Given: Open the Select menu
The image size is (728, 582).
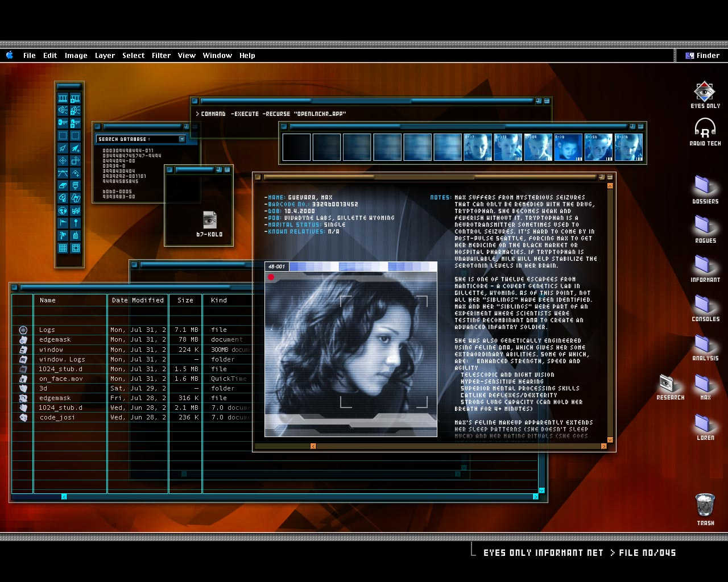Looking at the screenshot, I should click(133, 56).
